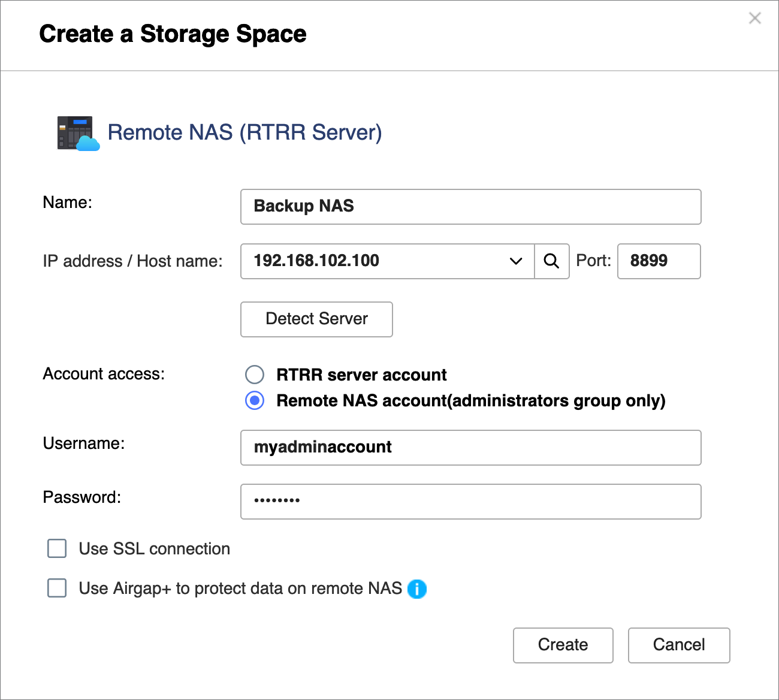
Task: Click inside the Password field
Action: [470, 502]
